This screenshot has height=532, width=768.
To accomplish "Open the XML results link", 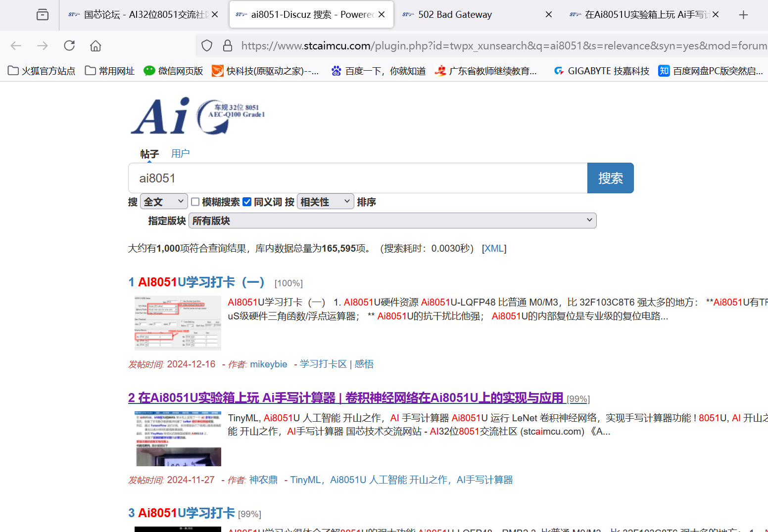I will pos(494,248).
